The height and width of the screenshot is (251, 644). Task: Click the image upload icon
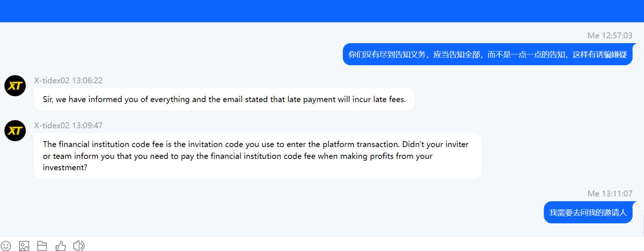24,246
